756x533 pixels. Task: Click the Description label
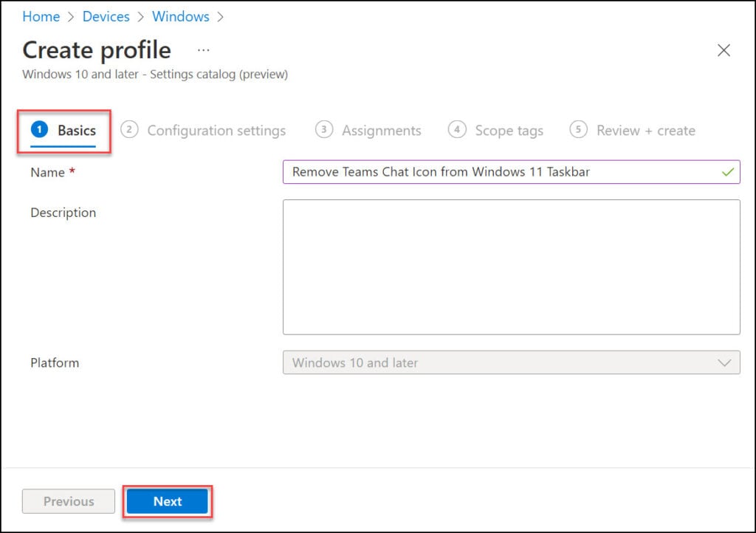click(x=63, y=213)
